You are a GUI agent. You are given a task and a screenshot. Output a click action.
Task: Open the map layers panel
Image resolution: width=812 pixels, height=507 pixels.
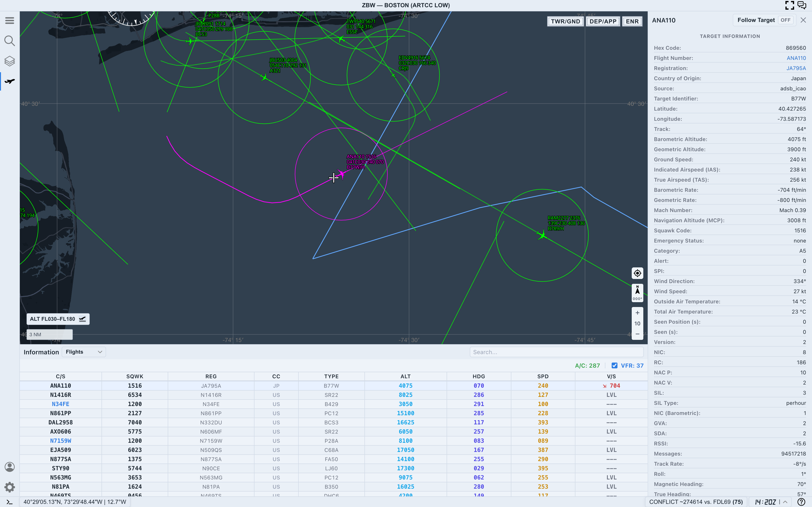coord(10,61)
